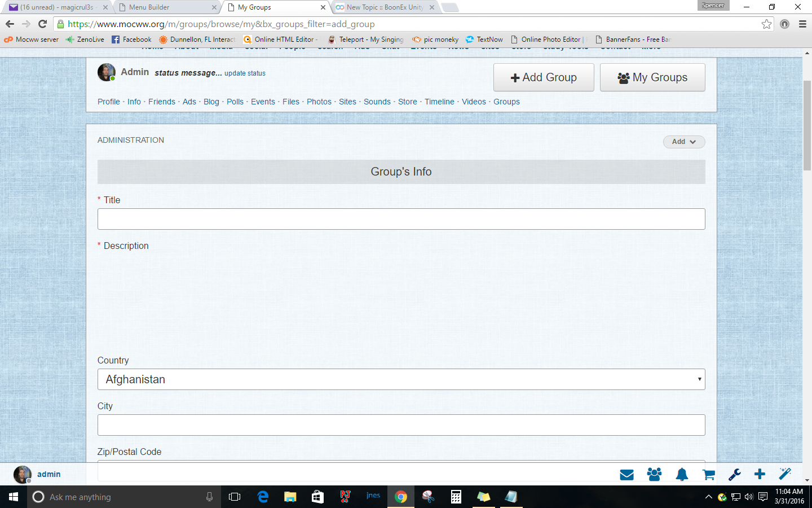Open the Blog submenu link
This screenshot has height=508, width=812.
click(211, 102)
